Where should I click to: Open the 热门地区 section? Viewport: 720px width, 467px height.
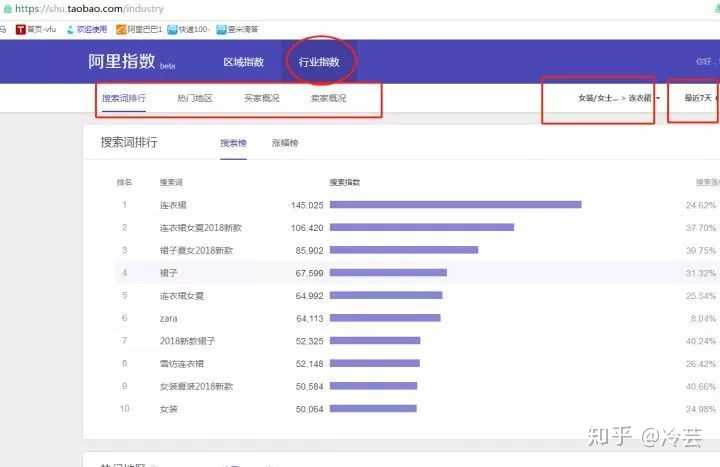(x=194, y=99)
